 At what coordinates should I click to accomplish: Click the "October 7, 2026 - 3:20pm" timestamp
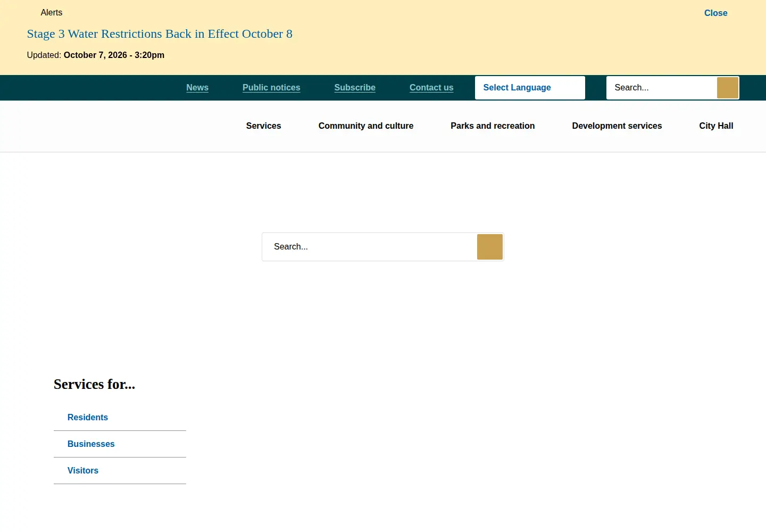coord(114,55)
